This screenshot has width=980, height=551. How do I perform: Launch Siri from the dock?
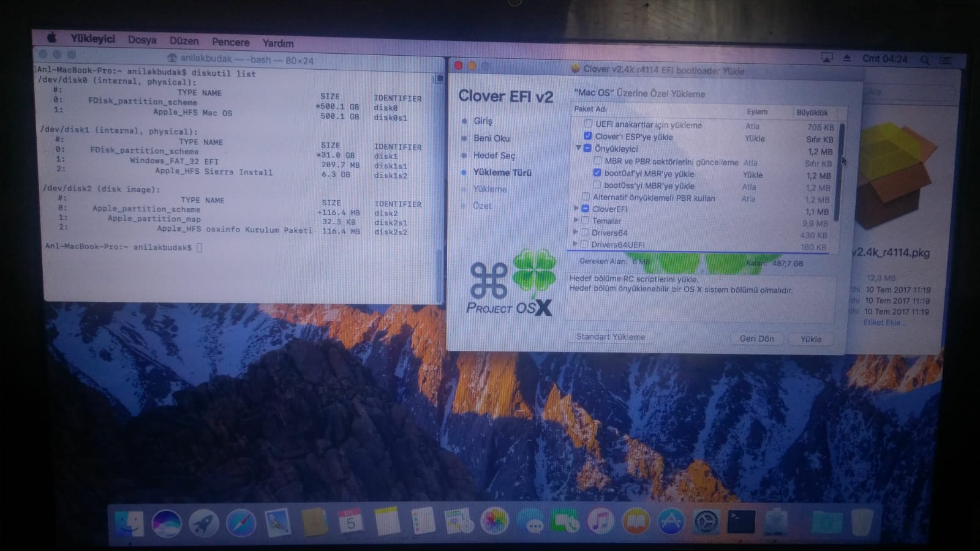point(167,523)
